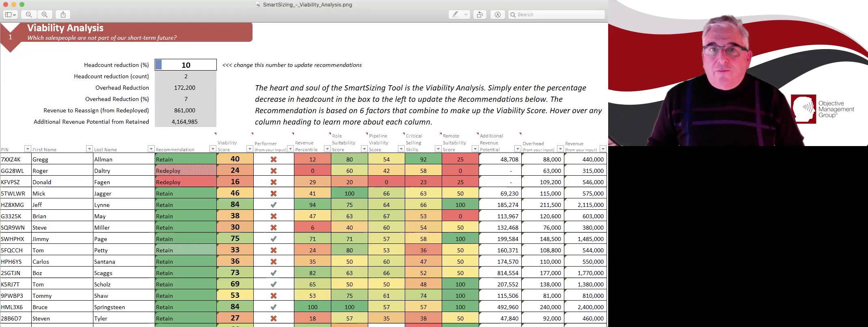Image resolution: width=868 pixels, height=327 pixels.
Task: Click the red X performer icon for Donald Fagen
Action: tap(274, 182)
